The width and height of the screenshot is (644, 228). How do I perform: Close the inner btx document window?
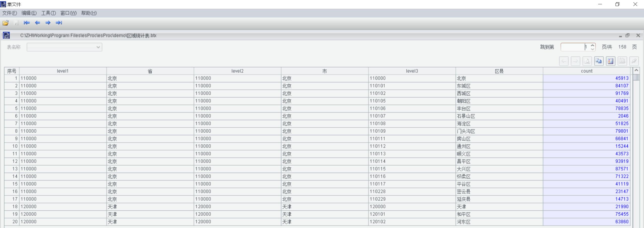(x=638, y=35)
